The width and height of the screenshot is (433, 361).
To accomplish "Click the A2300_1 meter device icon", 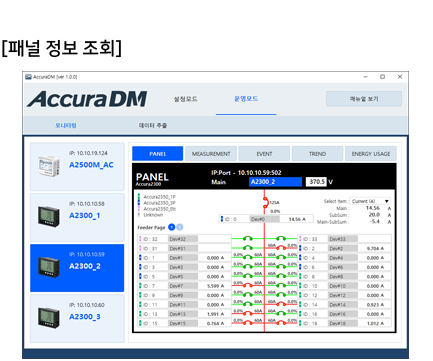I will click(x=49, y=216).
